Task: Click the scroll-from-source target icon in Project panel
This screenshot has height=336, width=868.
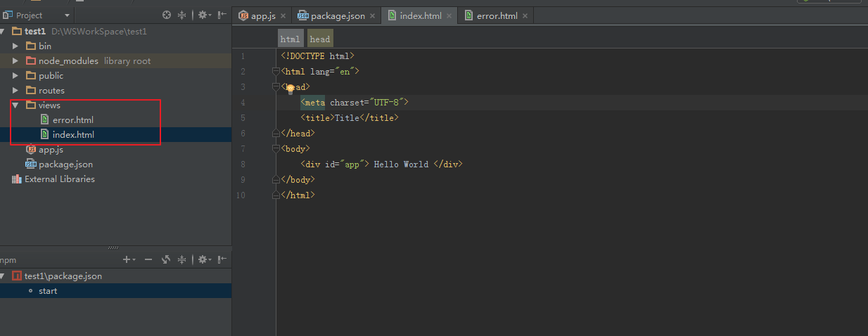Action: point(167,15)
